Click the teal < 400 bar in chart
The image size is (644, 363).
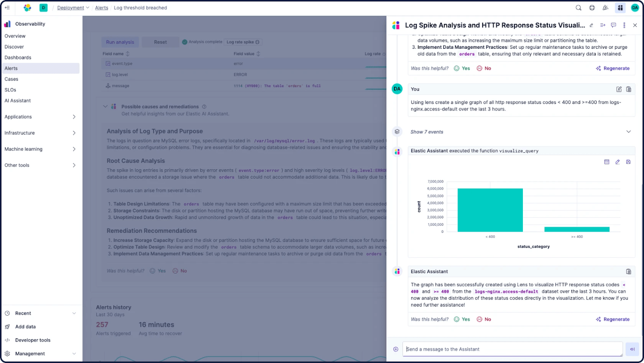click(x=490, y=210)
